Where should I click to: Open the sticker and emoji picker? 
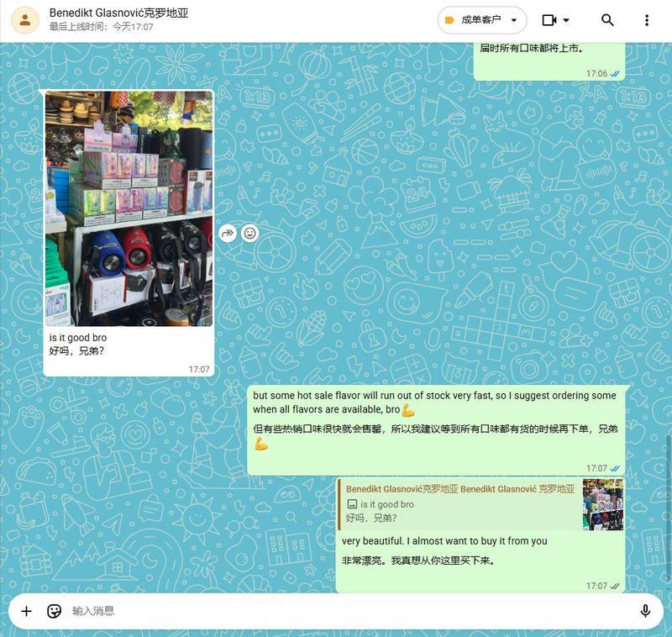pos(54,611)
